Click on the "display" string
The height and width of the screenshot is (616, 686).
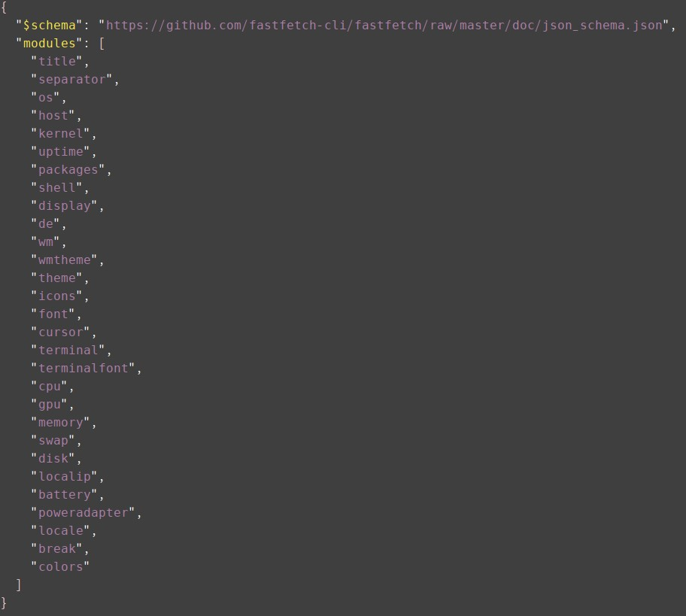click(x=65, y=205)
